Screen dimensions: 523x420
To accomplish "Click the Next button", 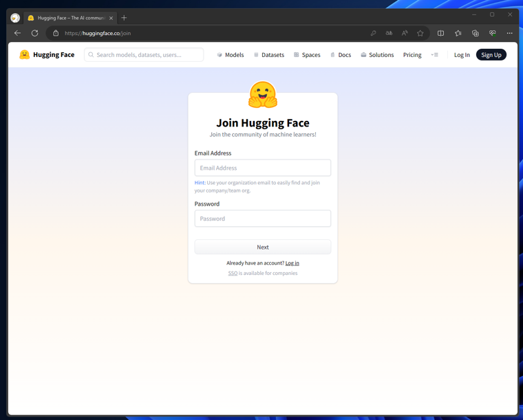I will tap(263, 247).
